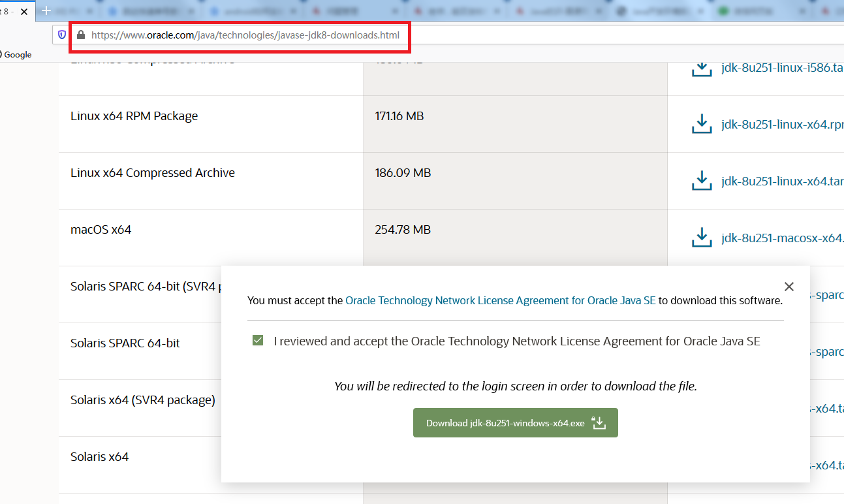The height and width of the screenshot is (504, 844).
Task: Select the 186.09 MB file size
Action: 403,173
